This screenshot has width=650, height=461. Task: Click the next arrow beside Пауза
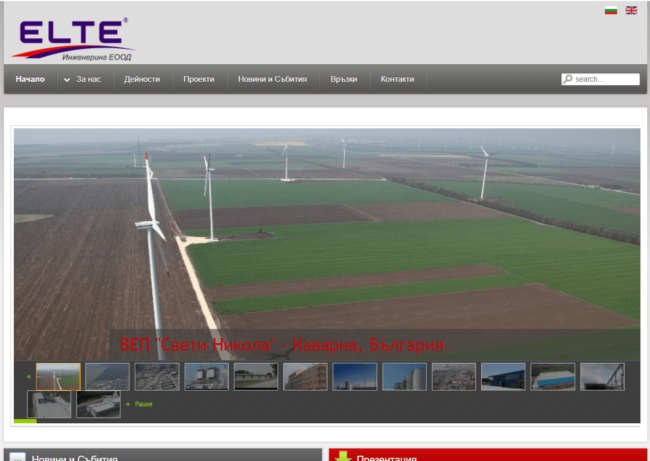click(x=127, y=404)
